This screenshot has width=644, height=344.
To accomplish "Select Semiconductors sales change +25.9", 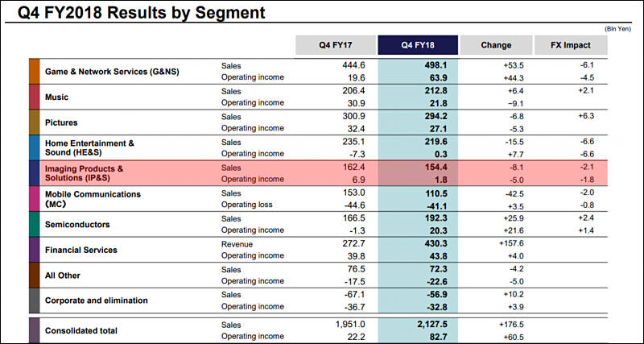I will (x=514, y=218).
